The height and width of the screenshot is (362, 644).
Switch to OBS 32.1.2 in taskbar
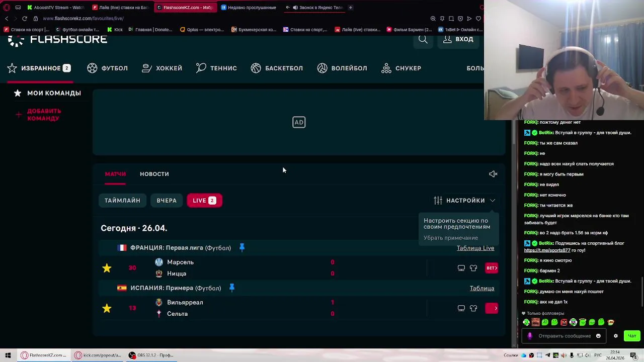point(150,355)
